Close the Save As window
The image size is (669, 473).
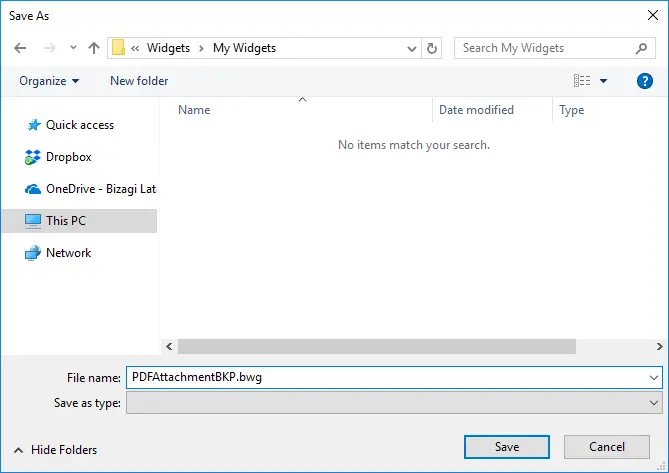click(x=653, y=15)
